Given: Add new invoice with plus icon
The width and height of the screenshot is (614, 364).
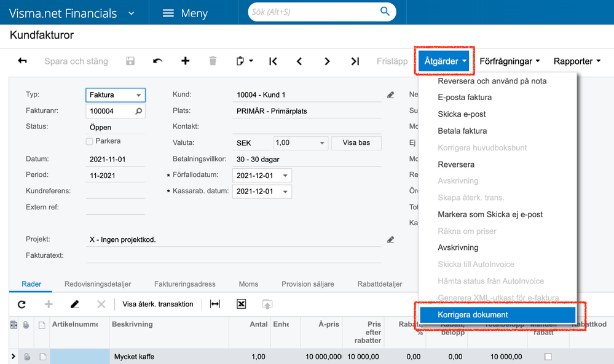Looking at the screenshot, I should [x=185, y=61].
